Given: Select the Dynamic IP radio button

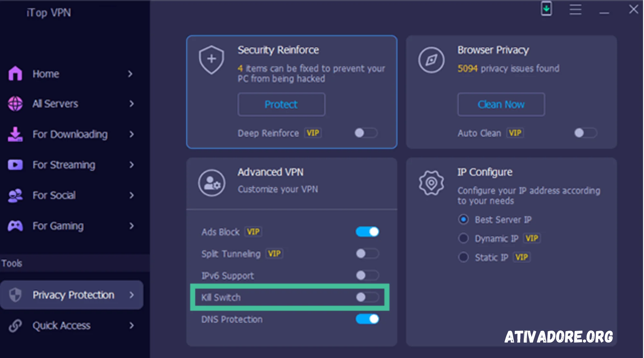Looking at the screenshot, I should [x=463, y=238].
